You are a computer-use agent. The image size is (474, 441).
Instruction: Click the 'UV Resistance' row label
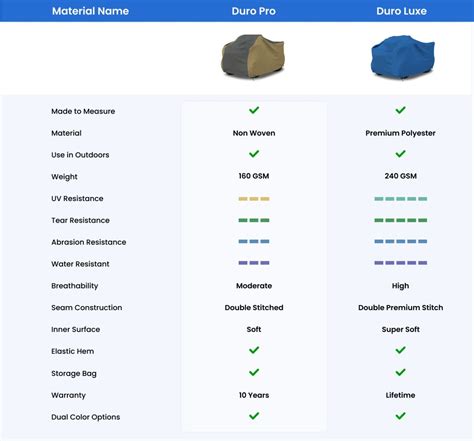pyautogui.click(x=77, y=199)
